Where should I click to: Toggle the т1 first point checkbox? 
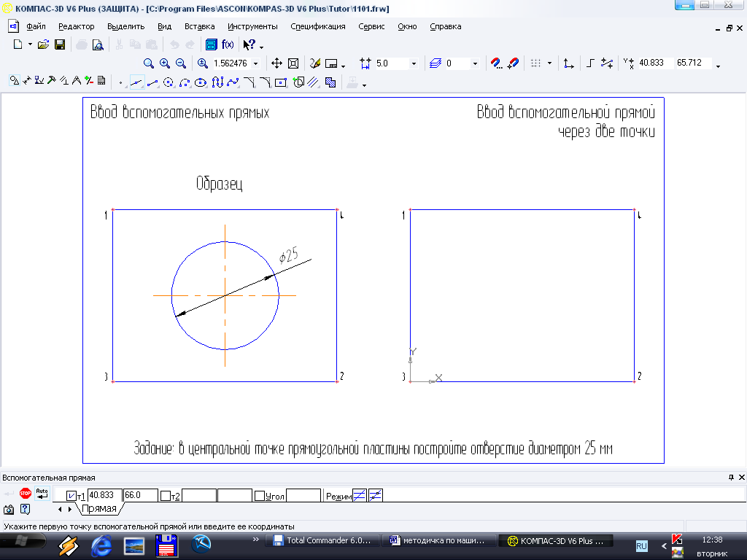pos(71,496)
